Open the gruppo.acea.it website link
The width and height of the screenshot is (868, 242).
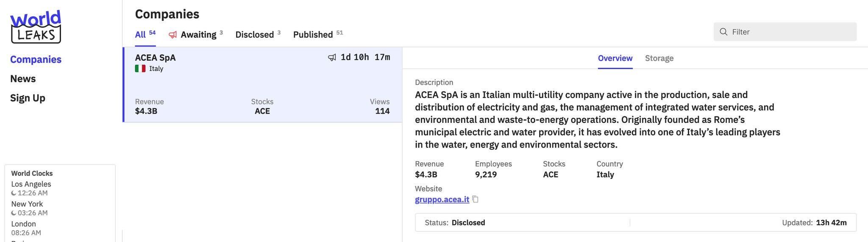(x=442, y=199)
